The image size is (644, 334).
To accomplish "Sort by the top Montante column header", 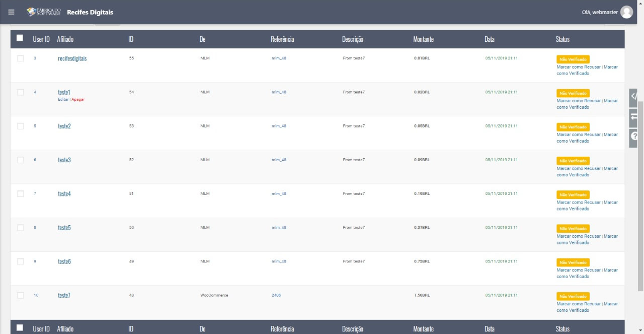I will point(423,39).
